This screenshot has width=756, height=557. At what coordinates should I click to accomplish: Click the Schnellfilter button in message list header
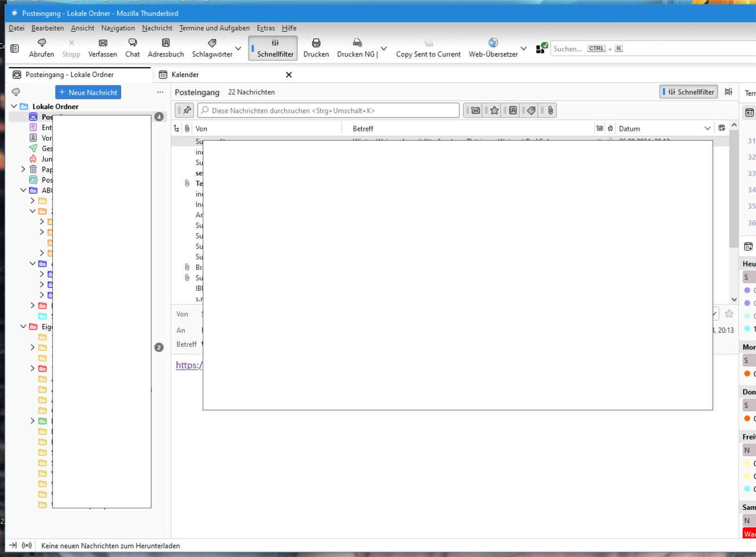pos(689,92)
